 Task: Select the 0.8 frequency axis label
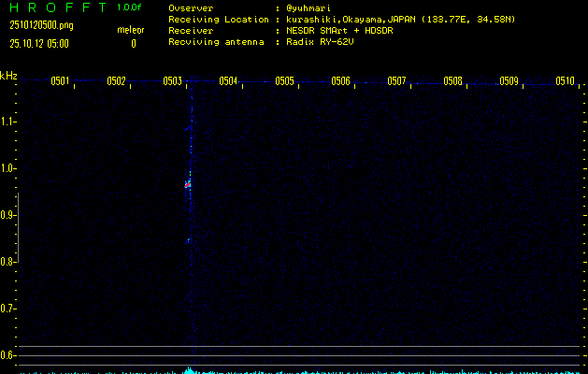tap(8, 262)
